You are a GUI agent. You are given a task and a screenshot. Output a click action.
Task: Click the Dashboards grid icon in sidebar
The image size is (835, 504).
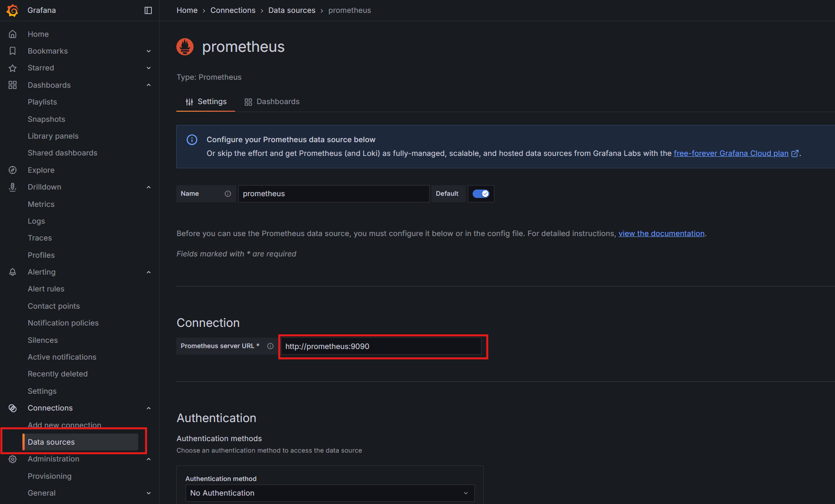(12, 85)
